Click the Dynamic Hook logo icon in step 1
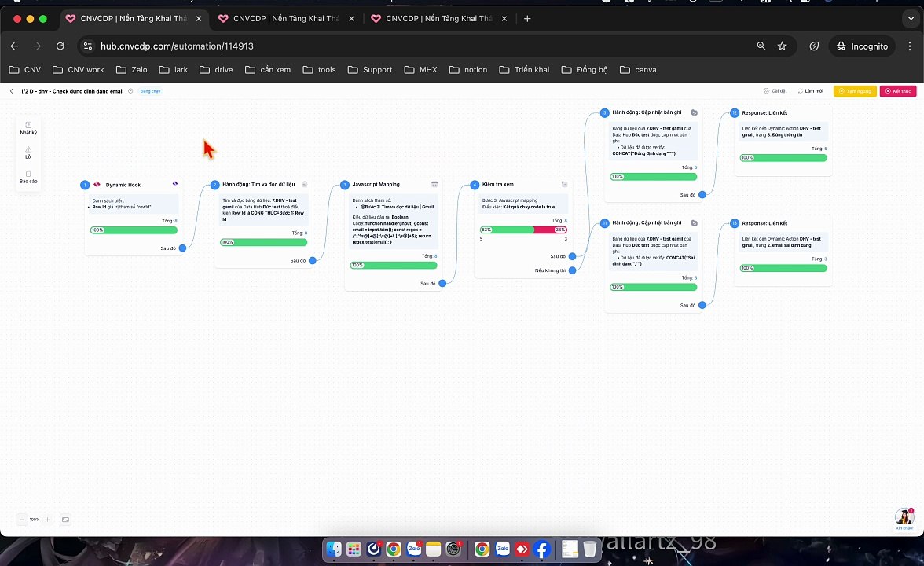This screenshot has height=566, width=924. 97,185
